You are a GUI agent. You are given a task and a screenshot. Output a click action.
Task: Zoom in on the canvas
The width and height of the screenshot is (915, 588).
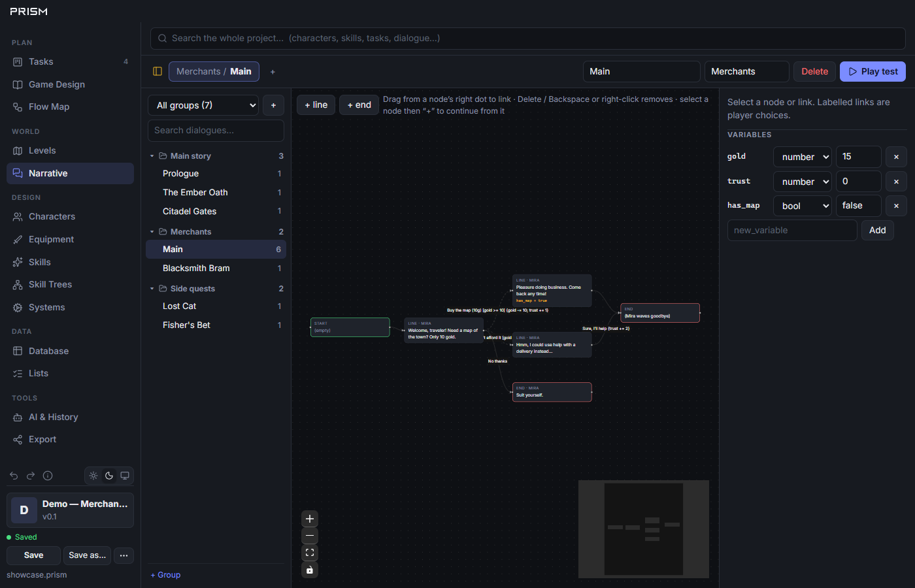click(310, 519)
